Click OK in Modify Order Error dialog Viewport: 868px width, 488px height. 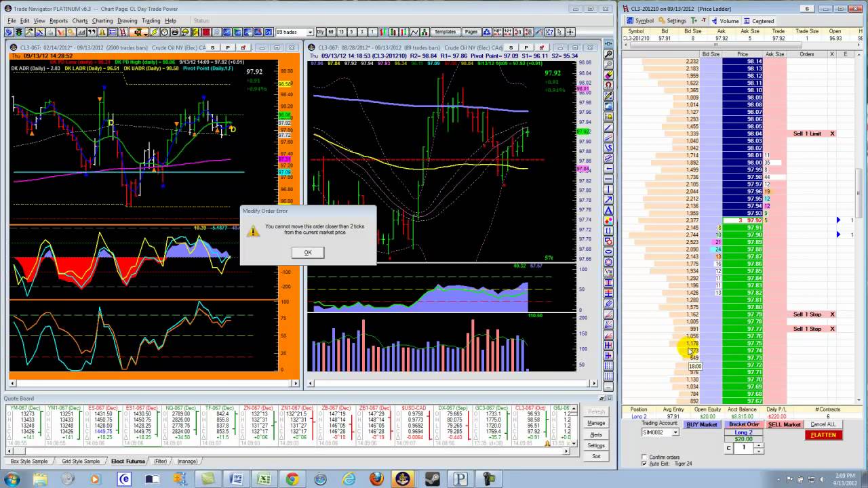coord(307,252)
